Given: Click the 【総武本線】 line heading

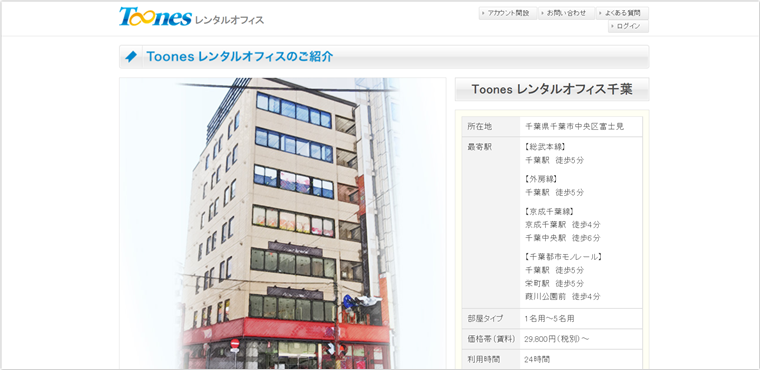Looking at the screenshot, I should 545,147.
